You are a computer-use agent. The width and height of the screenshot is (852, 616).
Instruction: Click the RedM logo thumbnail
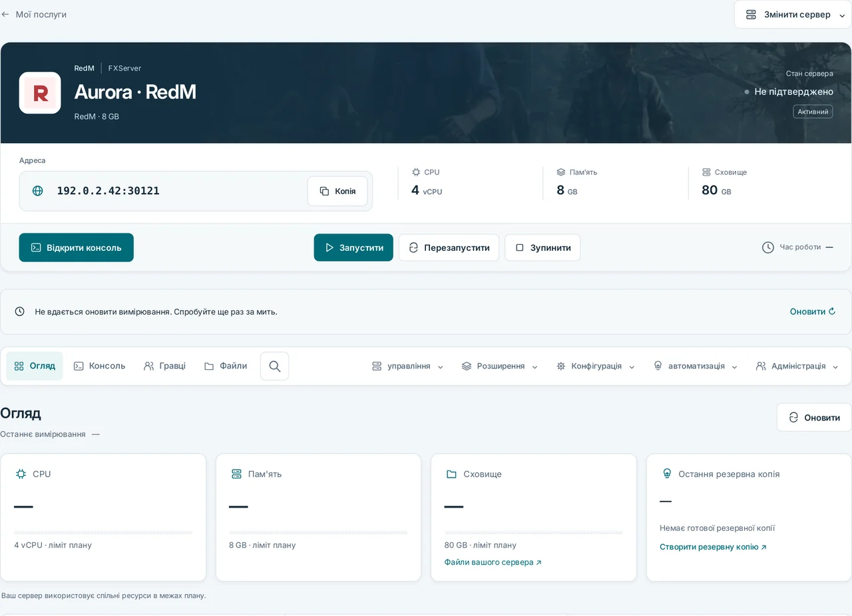pos(40,93)
